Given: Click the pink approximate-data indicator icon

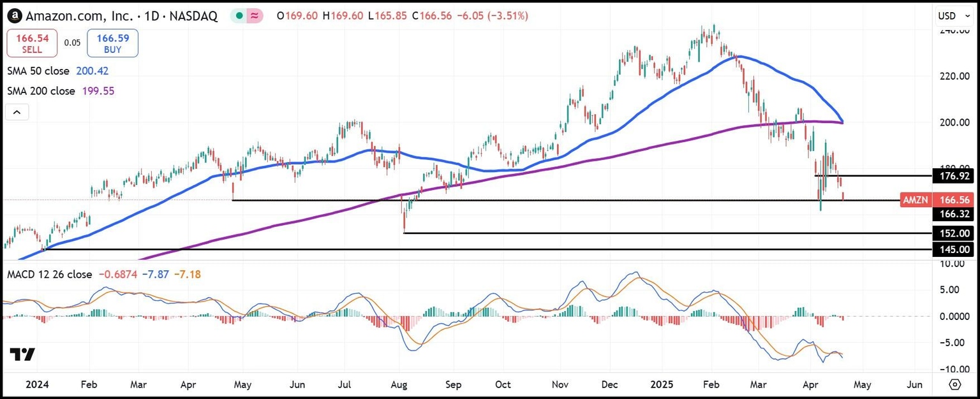Looking at the screenshot, I should click(x=255, y=16).
